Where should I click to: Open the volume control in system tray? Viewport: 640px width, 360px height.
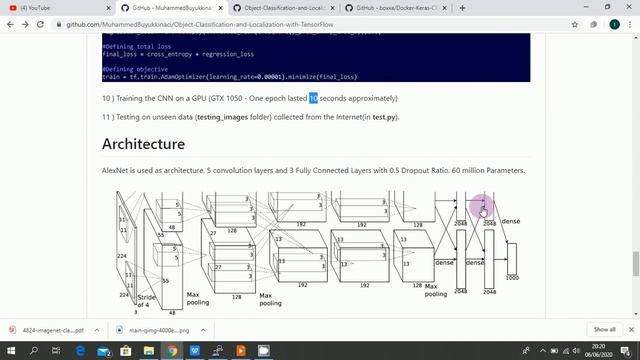(x=576, y=351)
